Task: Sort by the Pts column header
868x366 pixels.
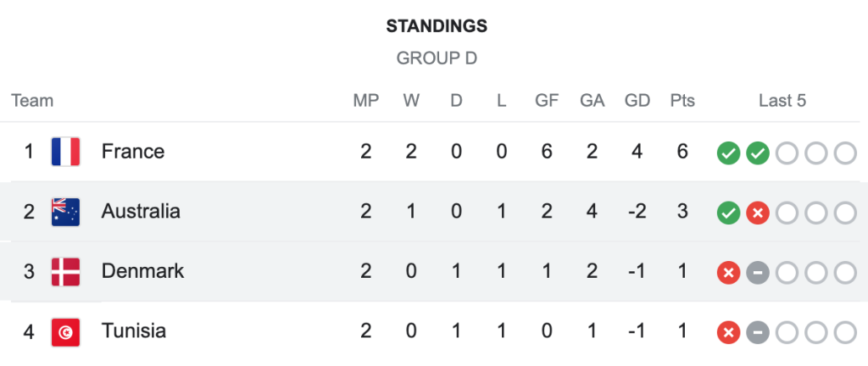Action: [x=682, y=101]
